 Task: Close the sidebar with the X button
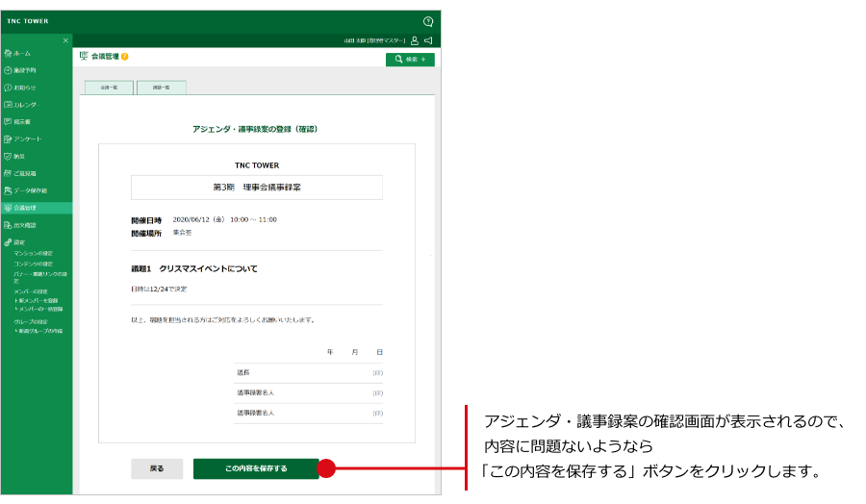[65, 40]
